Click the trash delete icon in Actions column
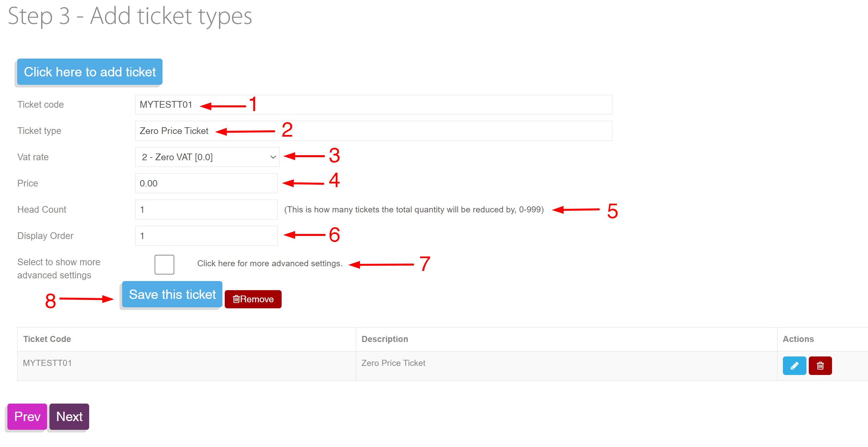The image size is (868, 447). coord(820,366)
